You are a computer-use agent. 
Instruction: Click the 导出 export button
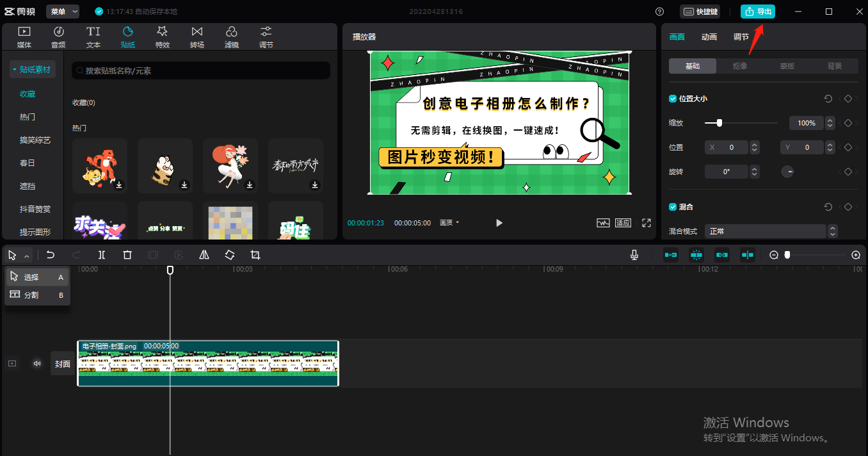click(x=757, y=12)
